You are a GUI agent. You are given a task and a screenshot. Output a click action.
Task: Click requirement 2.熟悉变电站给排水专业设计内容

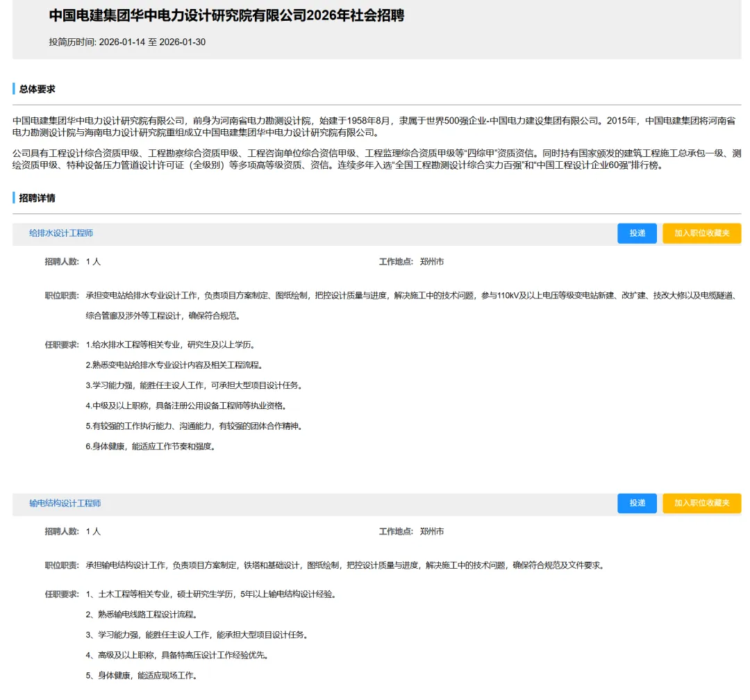coord(174,365)
